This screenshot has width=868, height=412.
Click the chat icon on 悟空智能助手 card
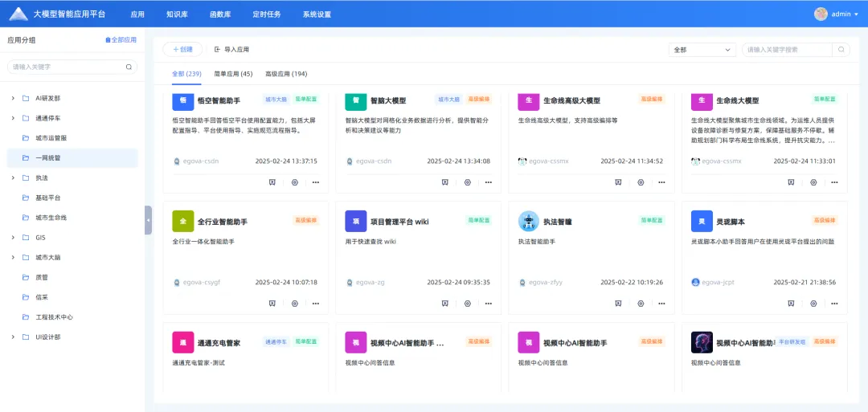click(272, 182)
